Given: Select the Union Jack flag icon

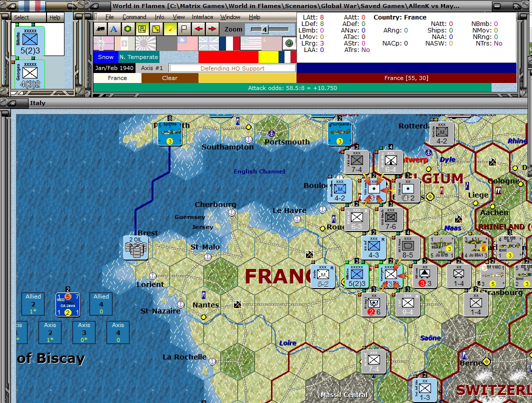Looking at the screenshot, I should (x=209, y=43).
